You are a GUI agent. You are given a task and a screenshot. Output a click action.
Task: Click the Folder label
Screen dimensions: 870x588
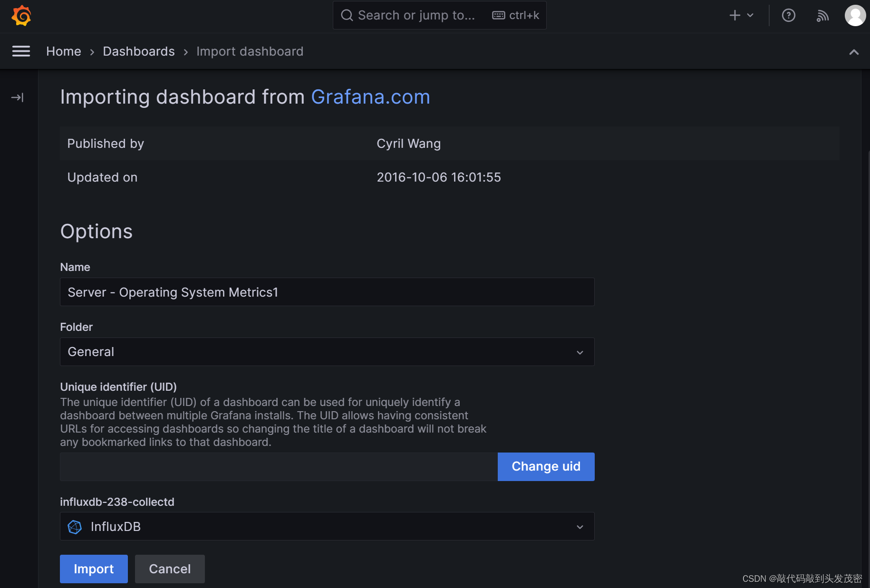click(76, 327)
